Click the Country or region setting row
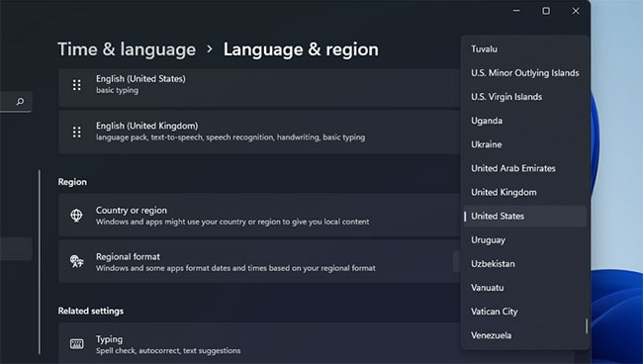 point(259,216)
